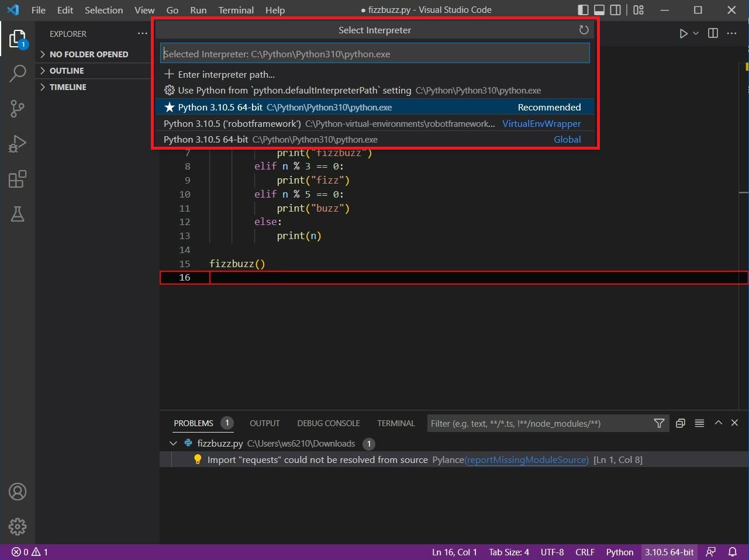Click Ln 16, Col 1 in status bar

[454, 552]
